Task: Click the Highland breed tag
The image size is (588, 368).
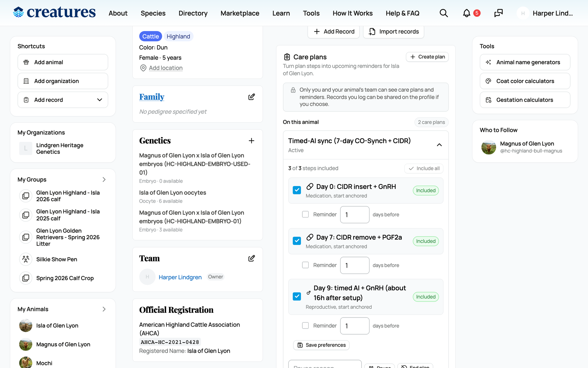Action: pos(178,36)
